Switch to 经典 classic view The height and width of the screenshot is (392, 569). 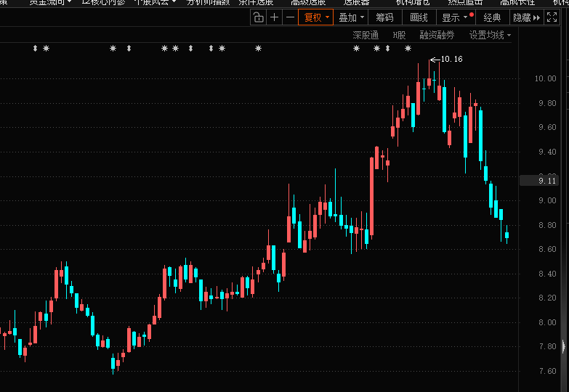point(492,17)
